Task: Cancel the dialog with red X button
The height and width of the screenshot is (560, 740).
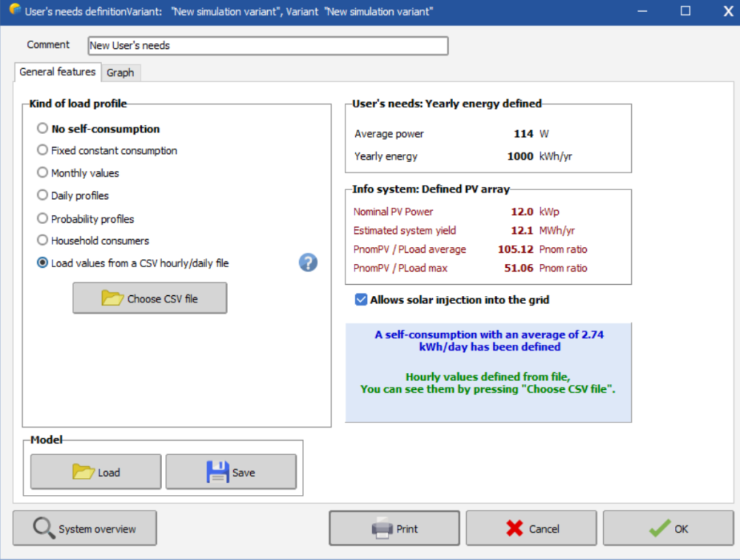Action: pyautogui.click(x=531, y=529)
